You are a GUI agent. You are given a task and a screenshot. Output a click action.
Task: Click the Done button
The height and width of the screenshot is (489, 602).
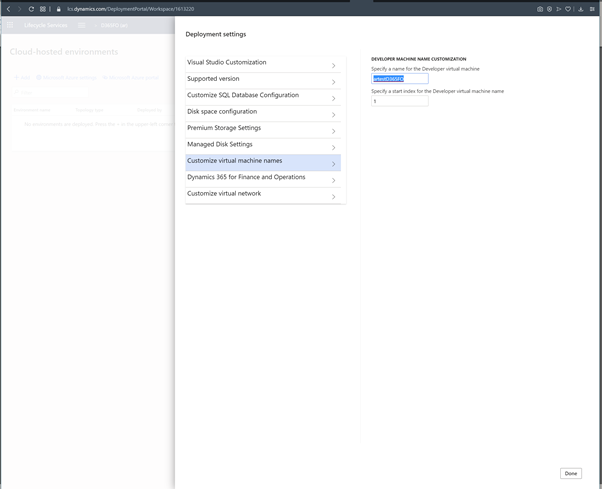click(570, 473)
